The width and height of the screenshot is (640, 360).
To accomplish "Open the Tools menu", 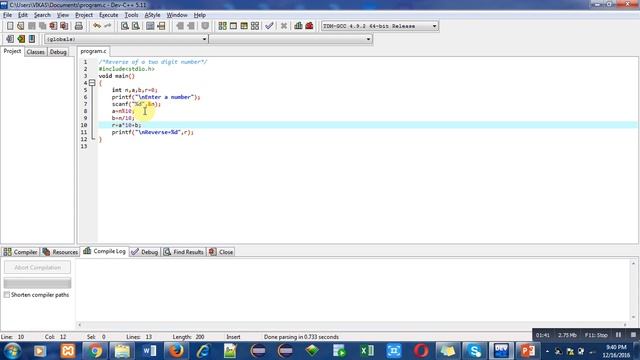I will click(131, 15).
